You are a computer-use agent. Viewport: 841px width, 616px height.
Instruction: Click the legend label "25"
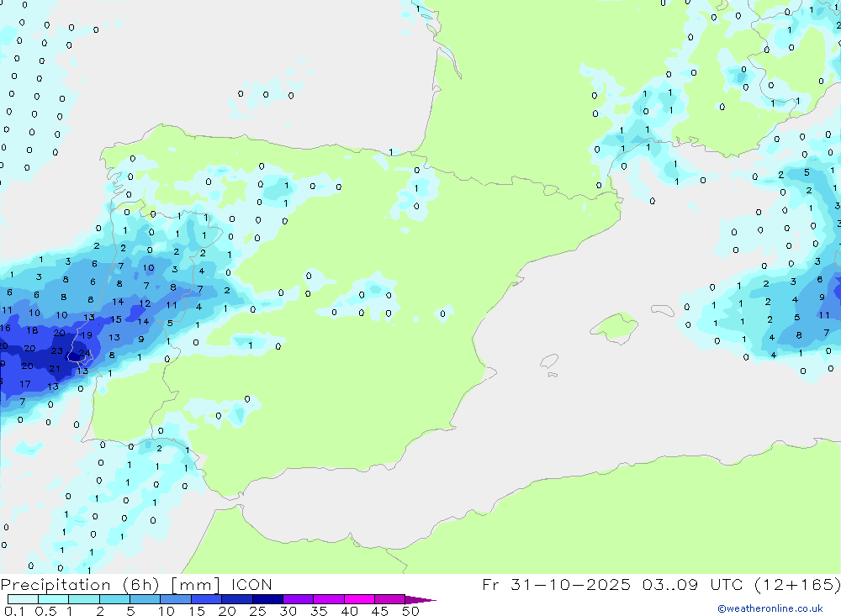click(x=257, y=611)
